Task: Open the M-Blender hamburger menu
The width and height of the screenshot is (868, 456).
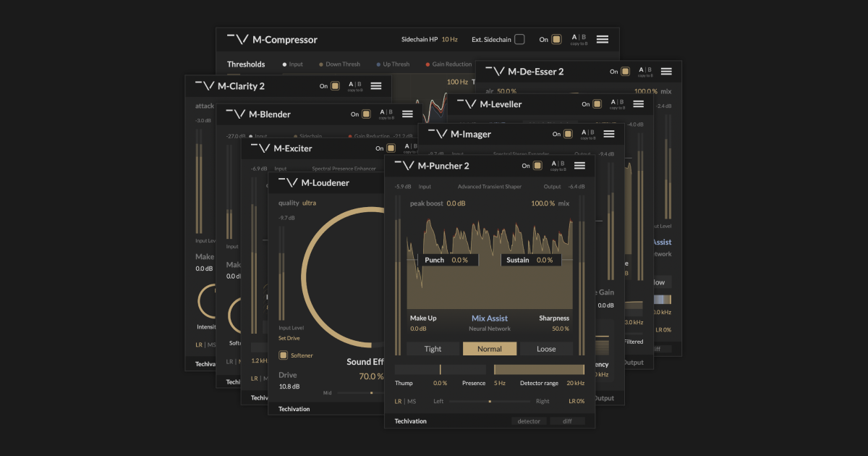Action: click(x=407, y=114)
